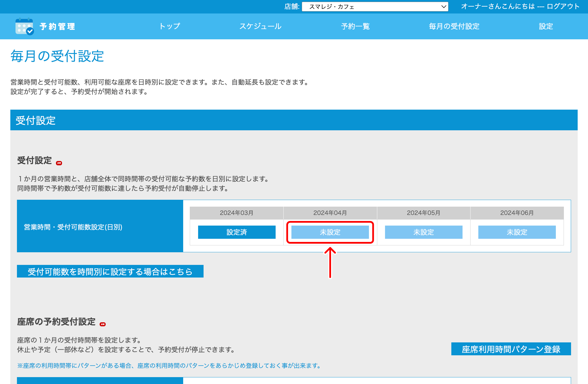
Task: Click the 予約管理 calendar logo icon
Action: [24, 26]
